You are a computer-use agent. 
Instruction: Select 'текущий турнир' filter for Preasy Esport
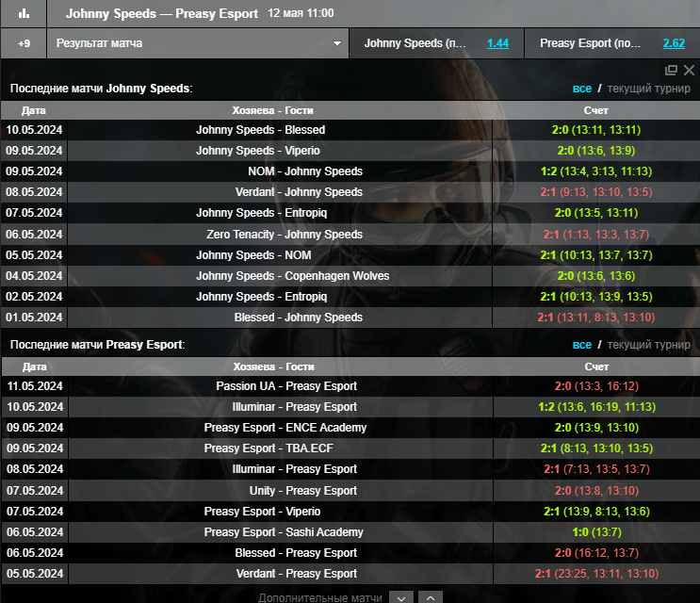tap(649, 345)
